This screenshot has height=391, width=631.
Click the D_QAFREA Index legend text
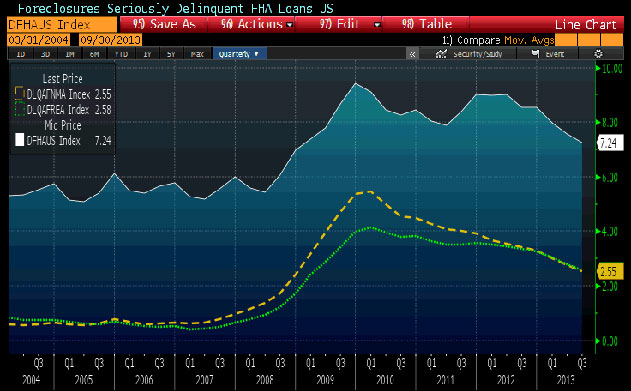coord(58,110)
